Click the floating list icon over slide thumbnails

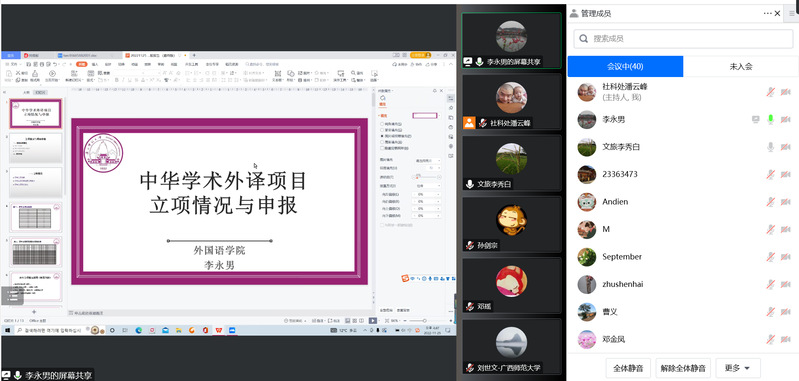[x=13, y=296]
